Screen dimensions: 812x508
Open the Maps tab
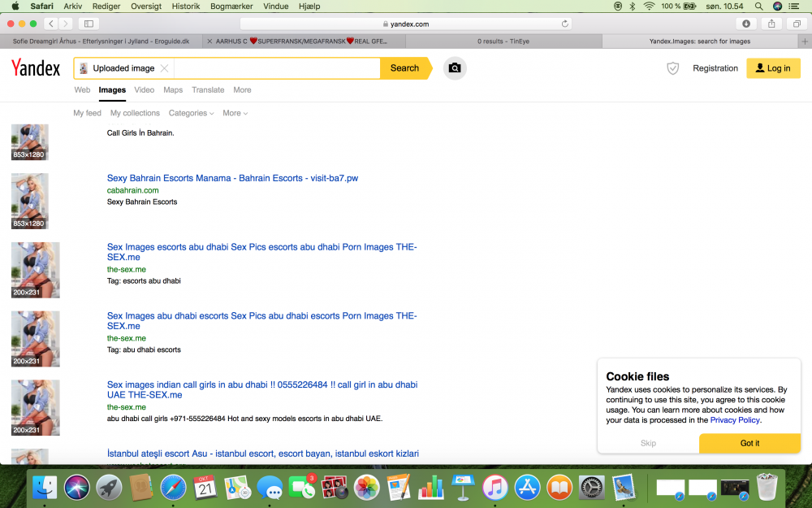(x=173, y=89)
